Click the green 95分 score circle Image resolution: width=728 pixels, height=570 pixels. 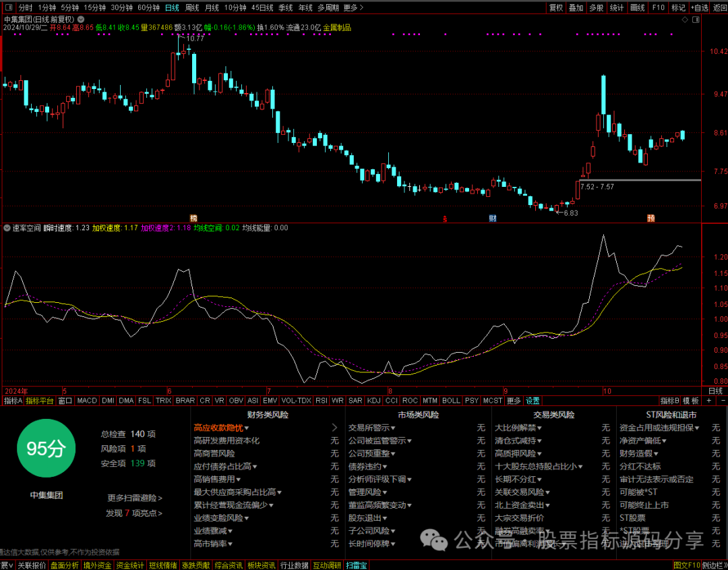pos(46,449)
